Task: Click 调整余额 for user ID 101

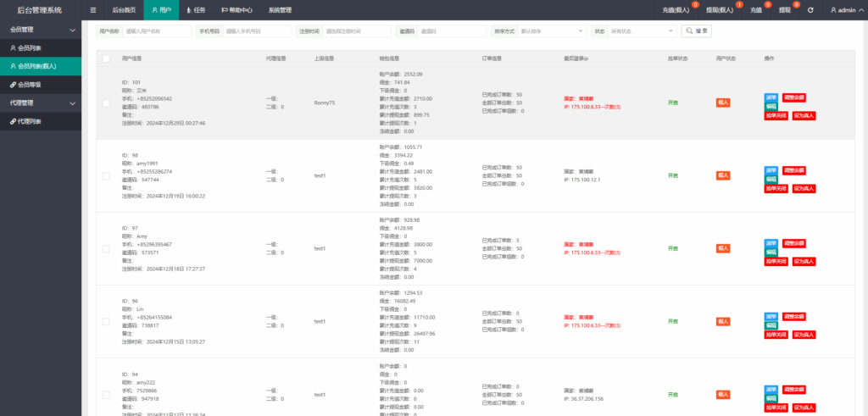Action: pyautogui.click(x=794, y=97)
